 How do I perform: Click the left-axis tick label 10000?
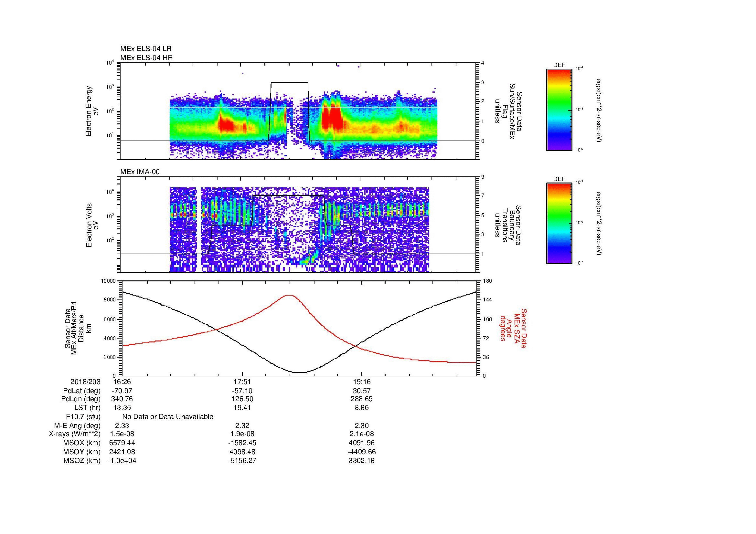pyautogui.click(x=109, y=281)
